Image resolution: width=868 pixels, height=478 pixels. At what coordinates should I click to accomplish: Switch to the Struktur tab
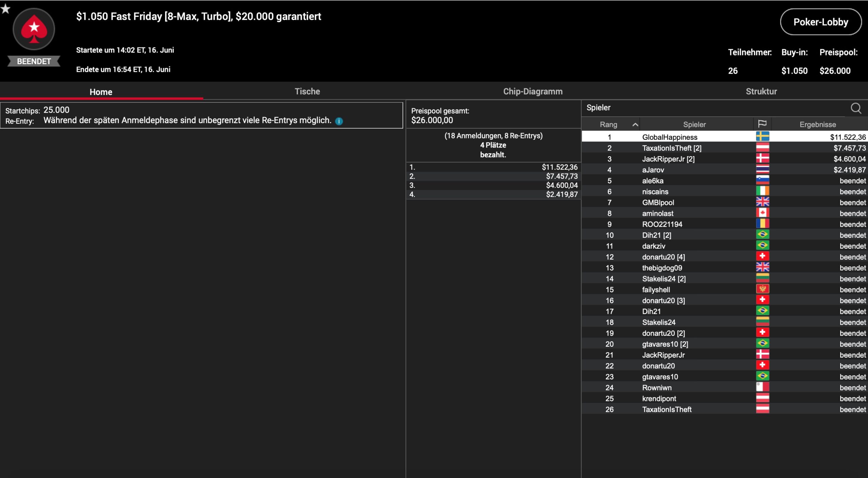point(761,91)
